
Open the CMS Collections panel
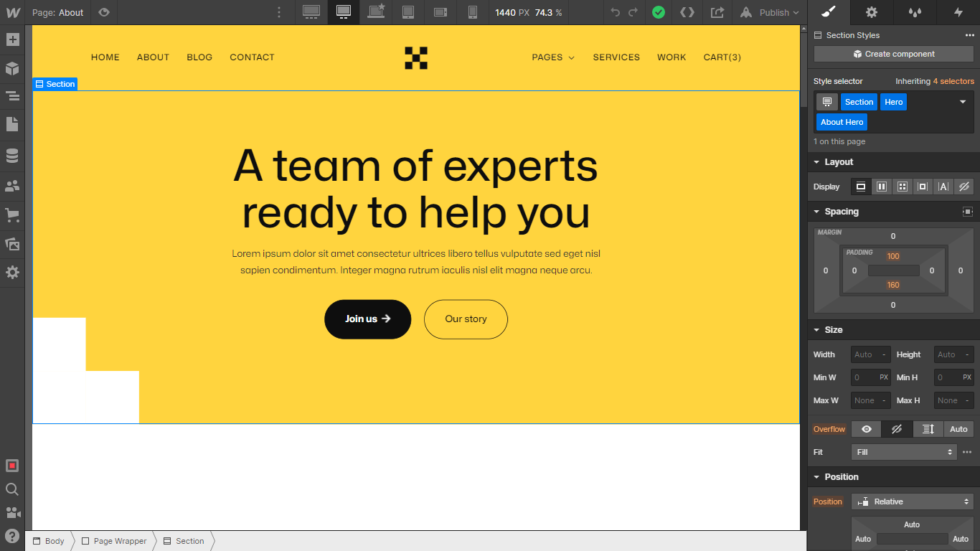pos(12,155)
